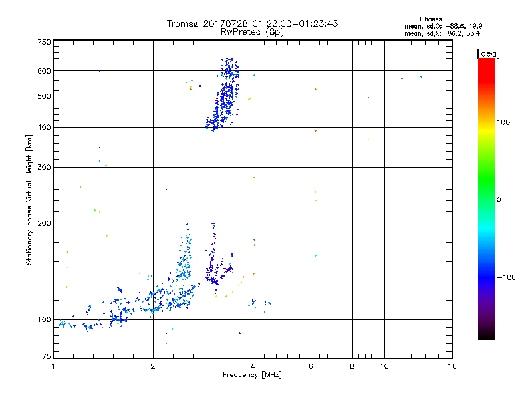Click the x-axis label "6"
This screenshot has width=532, height=399.
coord(311,366)
